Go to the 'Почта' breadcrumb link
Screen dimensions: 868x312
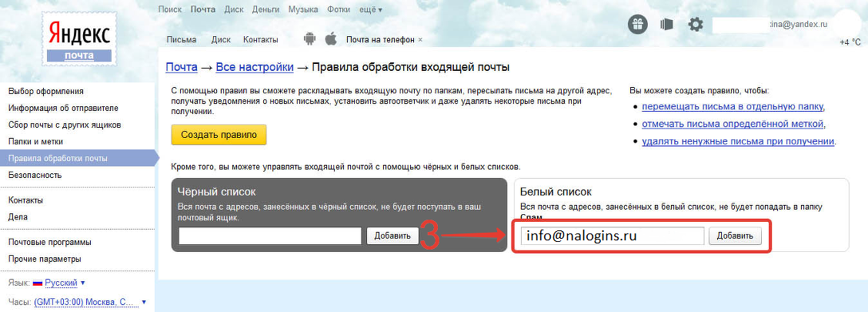pos(182,68)
